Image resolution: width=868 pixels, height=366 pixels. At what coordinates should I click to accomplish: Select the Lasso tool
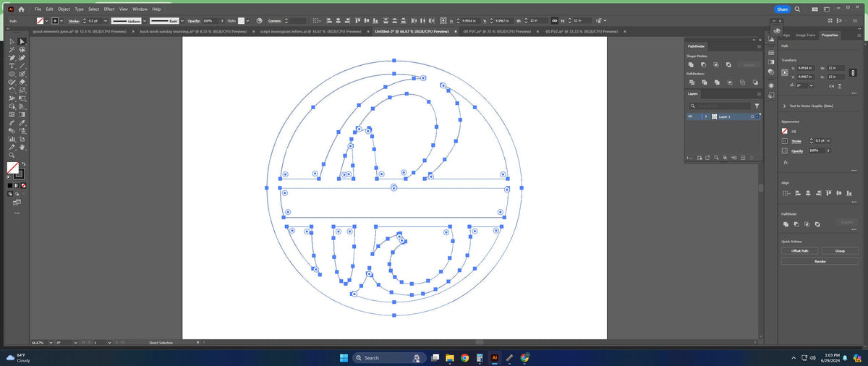(x=22, y=49)
